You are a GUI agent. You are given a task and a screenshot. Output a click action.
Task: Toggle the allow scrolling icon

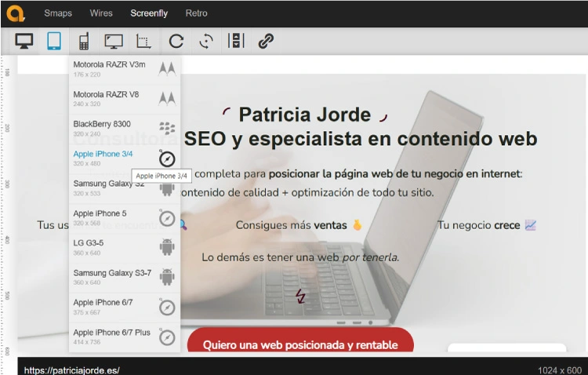236,41
